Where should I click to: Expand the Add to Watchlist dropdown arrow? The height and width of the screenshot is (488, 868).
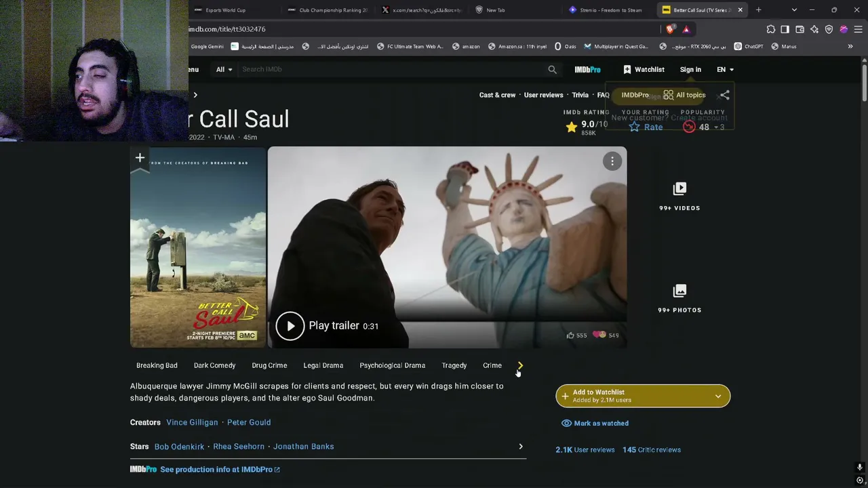pos(718,396)
